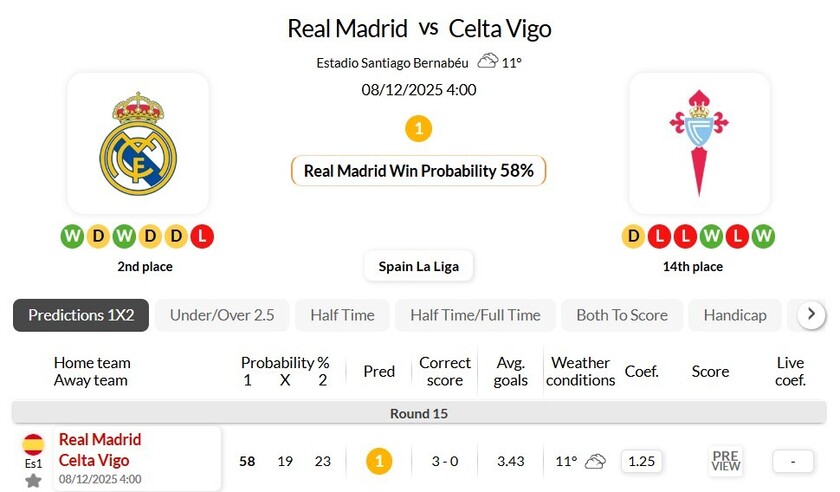Select the Both To Score tab
Image resolution: width=840 pixels, height=492 pixels.
622,315
